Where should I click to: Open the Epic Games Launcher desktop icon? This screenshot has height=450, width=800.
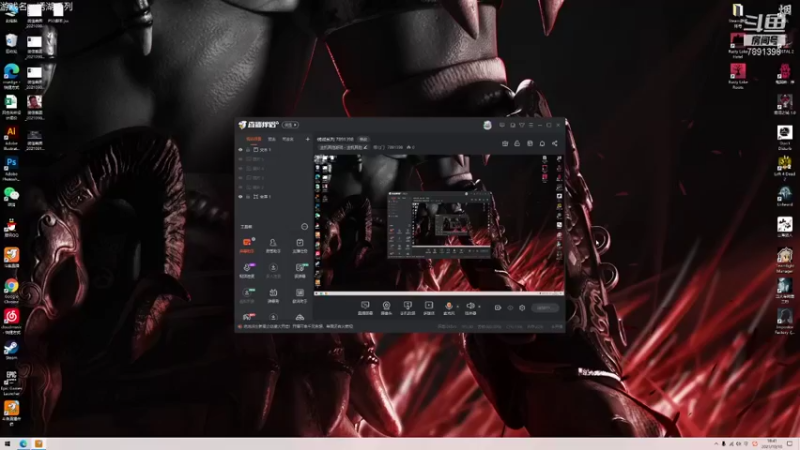click(11, 382)
